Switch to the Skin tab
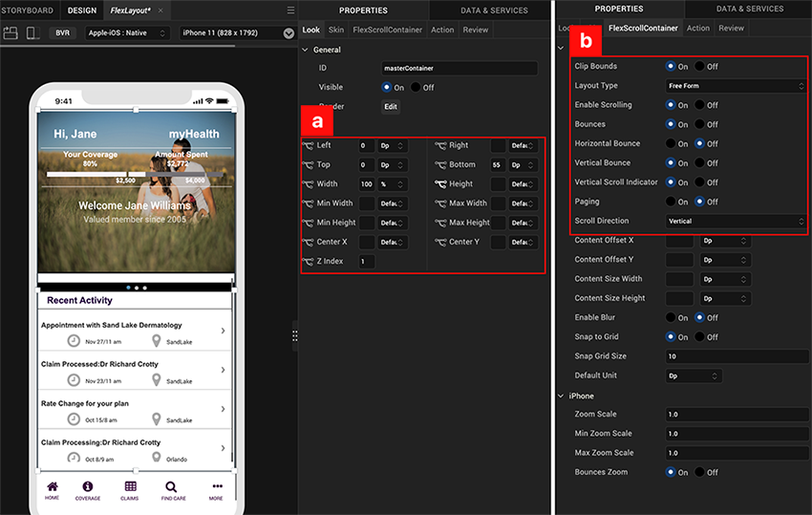This screenshot has width=812, height=515. 336,30
